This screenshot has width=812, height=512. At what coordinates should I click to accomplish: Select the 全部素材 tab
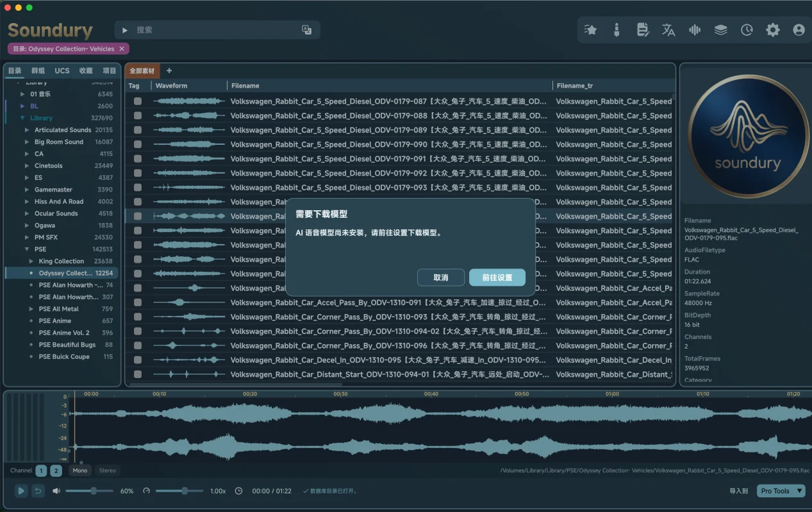coord(142,70)
